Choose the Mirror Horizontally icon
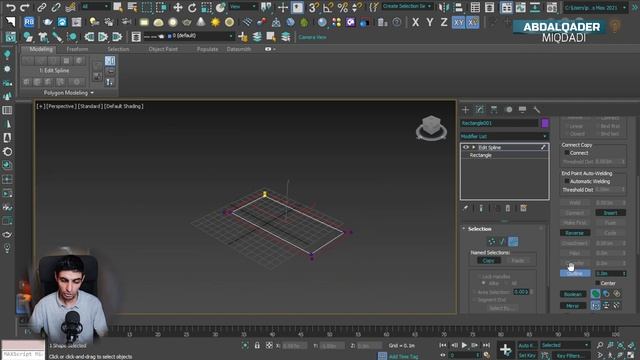Viewport: 640px width, 360px height. tap(596, 305)
